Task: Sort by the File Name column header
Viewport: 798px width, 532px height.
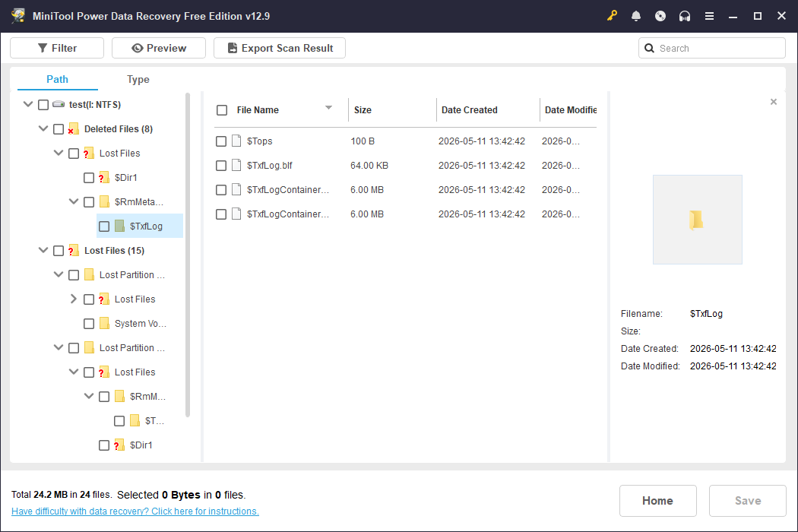Action: (258, 110)
